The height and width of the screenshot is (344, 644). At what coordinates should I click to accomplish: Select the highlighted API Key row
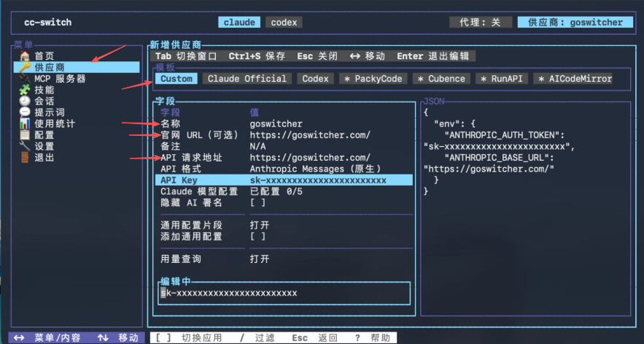pos(284,180)
